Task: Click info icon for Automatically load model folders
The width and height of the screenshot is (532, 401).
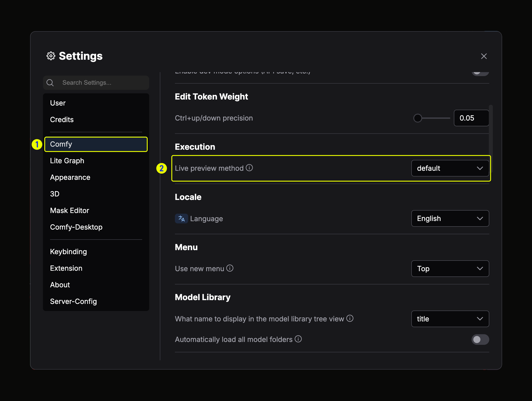Action: click(298, 339)
